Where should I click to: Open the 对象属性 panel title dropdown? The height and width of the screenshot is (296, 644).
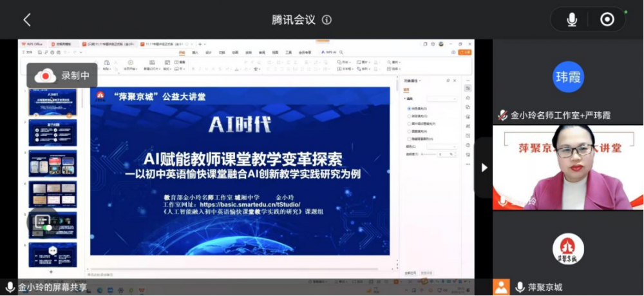412,81
